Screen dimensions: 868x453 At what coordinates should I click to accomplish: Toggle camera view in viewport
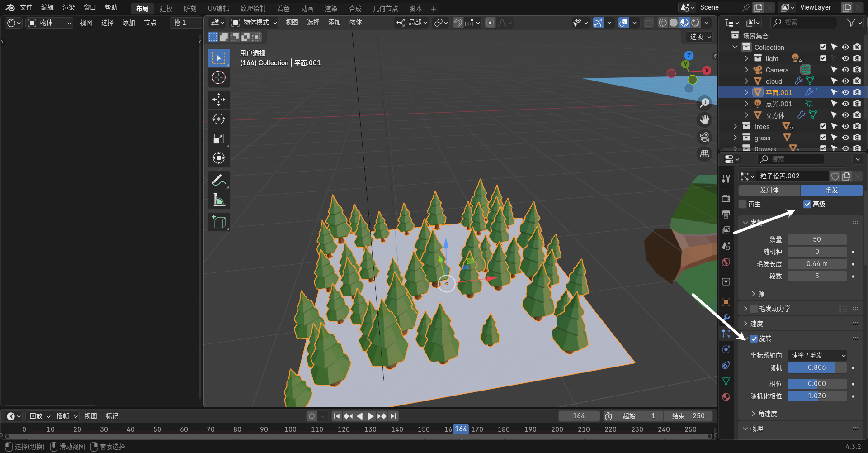(x=704, y=137)
